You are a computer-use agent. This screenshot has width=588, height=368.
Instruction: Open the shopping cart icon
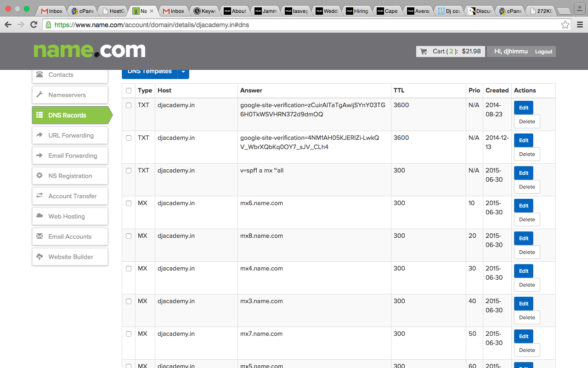tap(423, 52)
